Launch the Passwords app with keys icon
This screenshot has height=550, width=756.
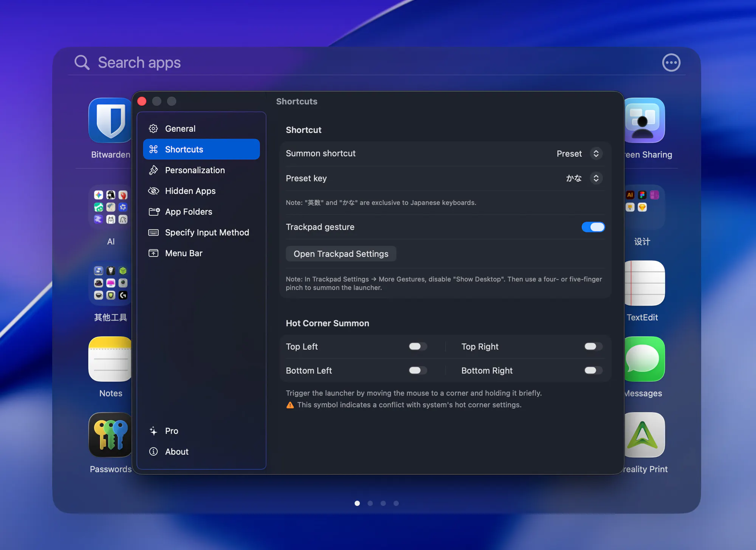110,435
